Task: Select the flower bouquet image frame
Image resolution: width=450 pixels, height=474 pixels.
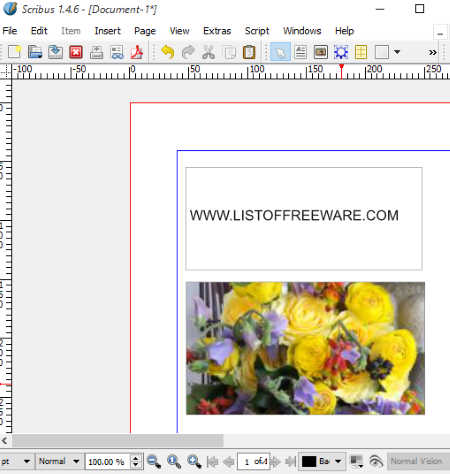Action: coord(305,348)
